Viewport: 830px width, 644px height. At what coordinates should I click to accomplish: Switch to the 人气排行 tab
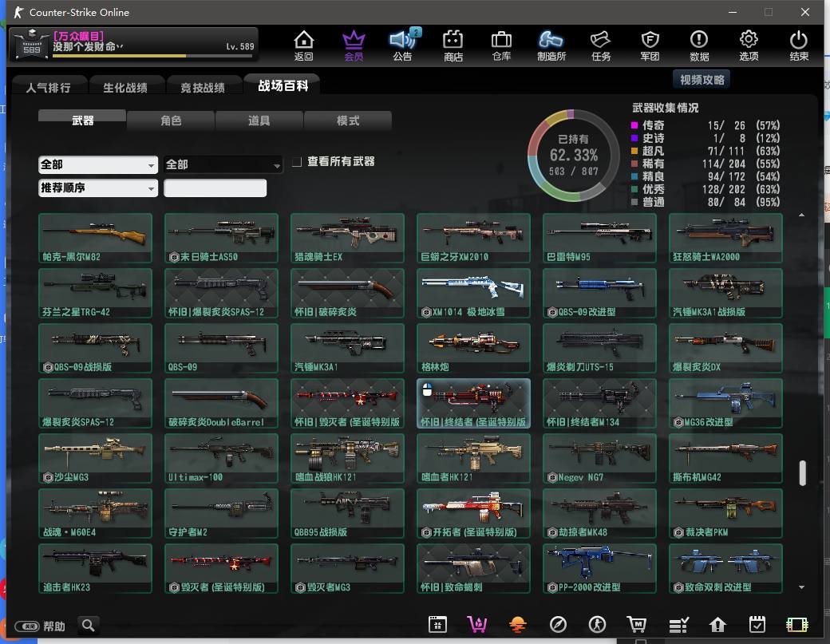click(48, 87)
